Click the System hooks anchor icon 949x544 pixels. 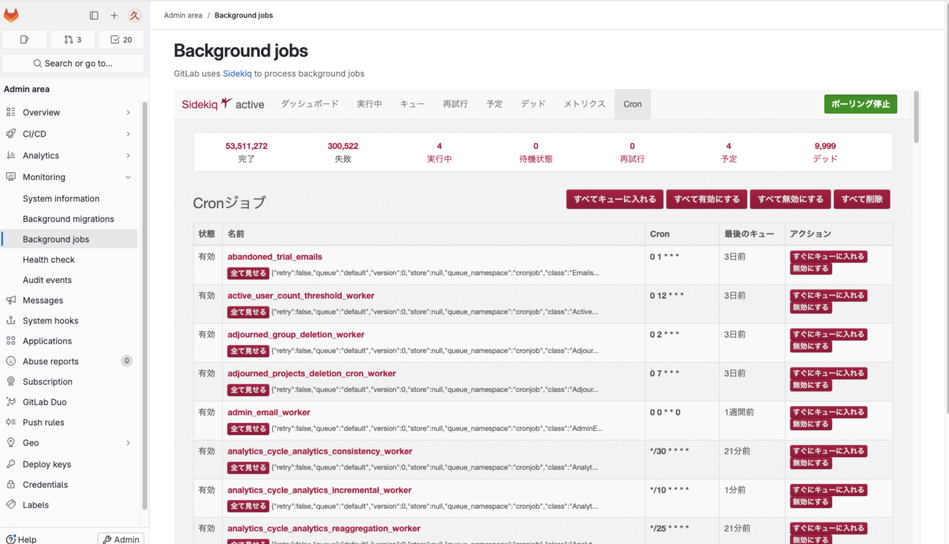(10, 321)
